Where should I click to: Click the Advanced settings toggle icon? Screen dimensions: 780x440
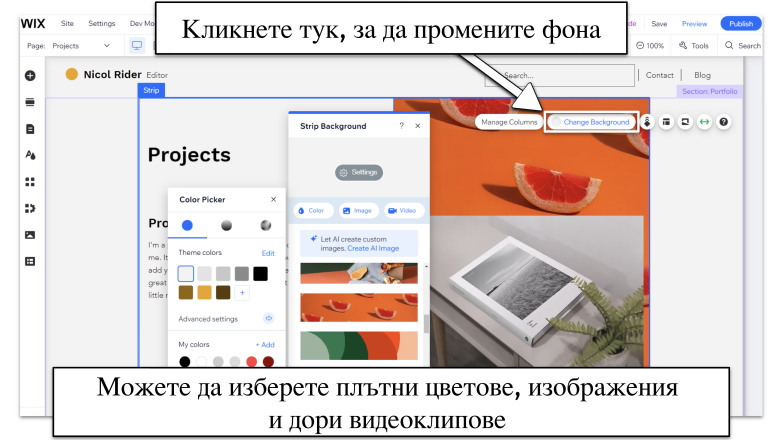[x=269, y=318]
